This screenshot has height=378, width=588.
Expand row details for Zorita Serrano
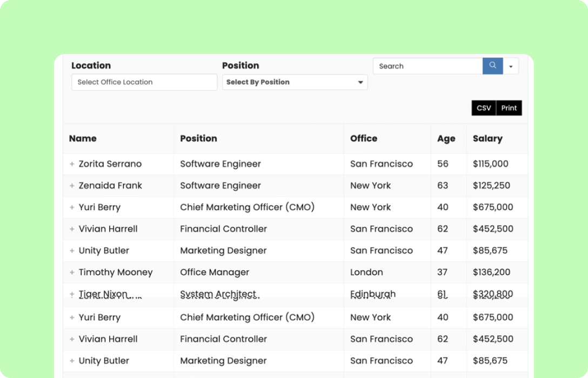pos(72,164)
